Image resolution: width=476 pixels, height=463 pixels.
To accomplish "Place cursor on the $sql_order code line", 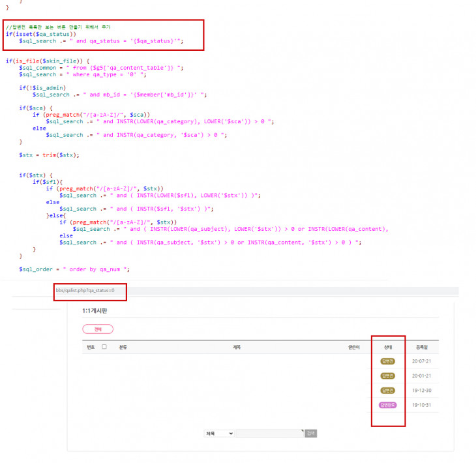I will 74,269.
